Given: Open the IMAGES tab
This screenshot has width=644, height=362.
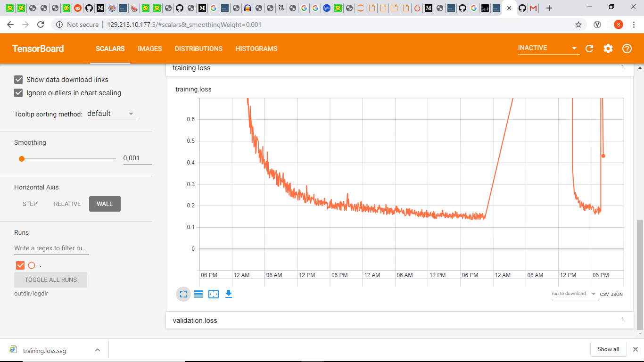Looking at the screenshot, I should pos(149,49).
